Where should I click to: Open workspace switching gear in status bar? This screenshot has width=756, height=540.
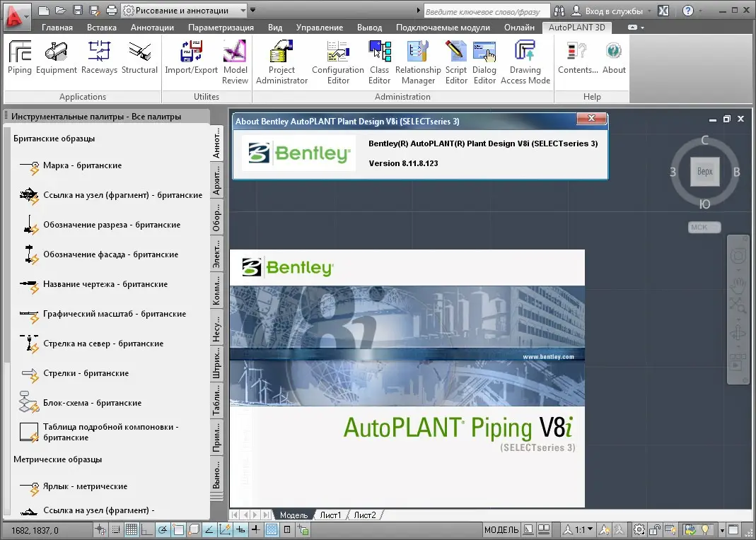click(x=639, y=530)
